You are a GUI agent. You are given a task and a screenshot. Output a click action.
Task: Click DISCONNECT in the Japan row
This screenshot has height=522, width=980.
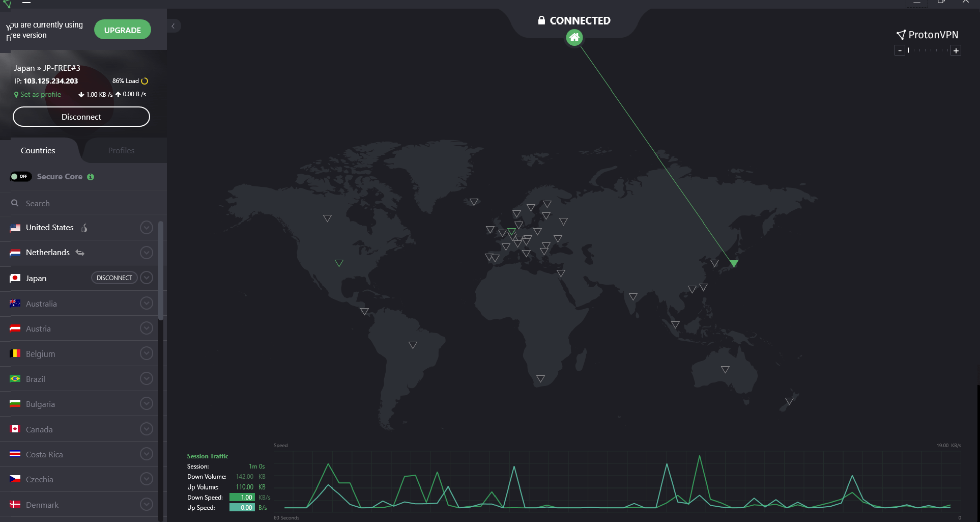114,278
